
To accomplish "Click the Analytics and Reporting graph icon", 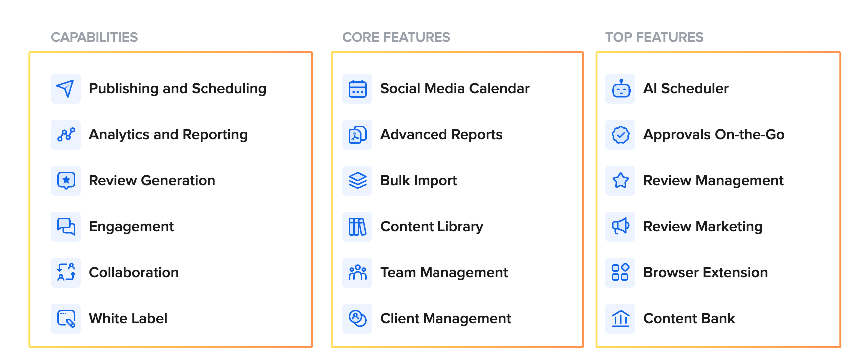I will coord(66,135).
